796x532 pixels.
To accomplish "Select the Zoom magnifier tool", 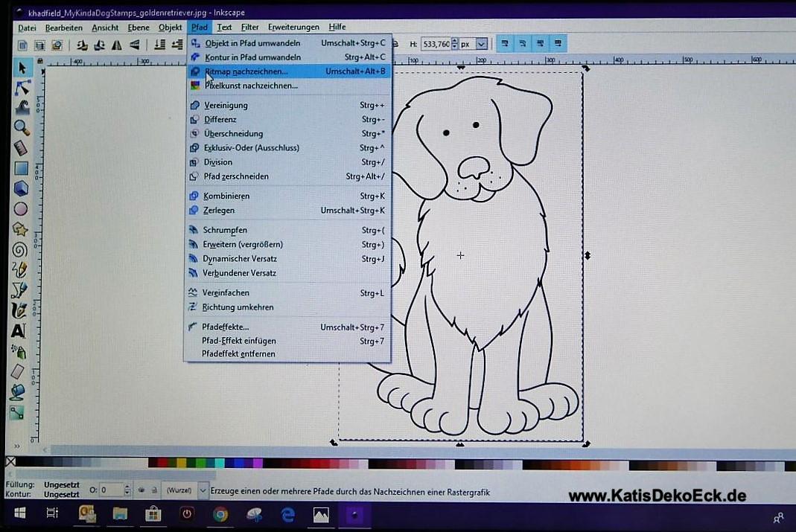I will [21, 128].
